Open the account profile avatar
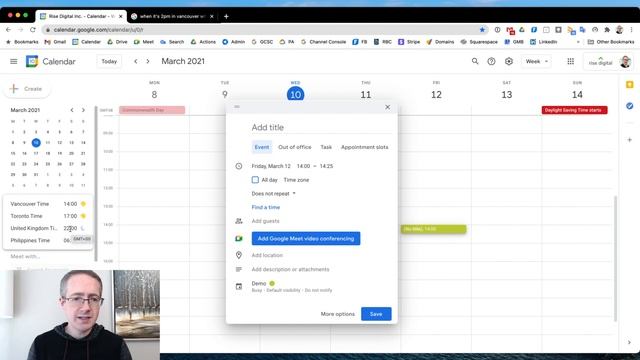The width and height of the screenshot is (640, 360). point(625,62)
